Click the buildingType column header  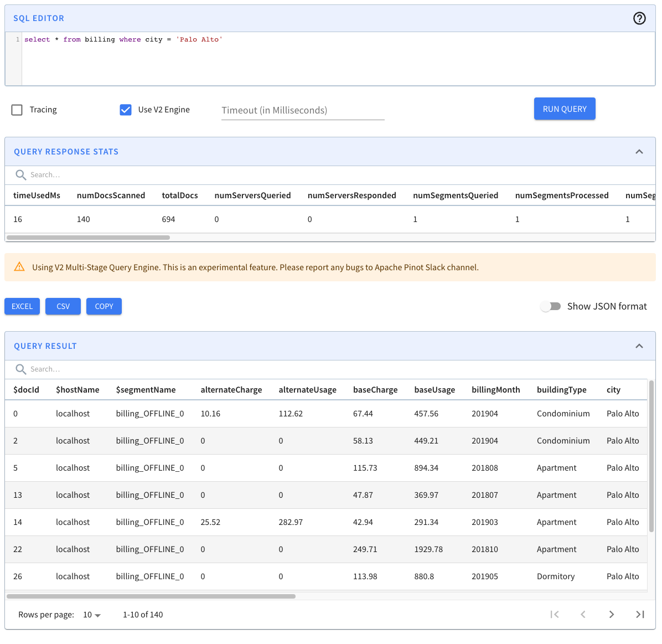[x=561, y=390]
